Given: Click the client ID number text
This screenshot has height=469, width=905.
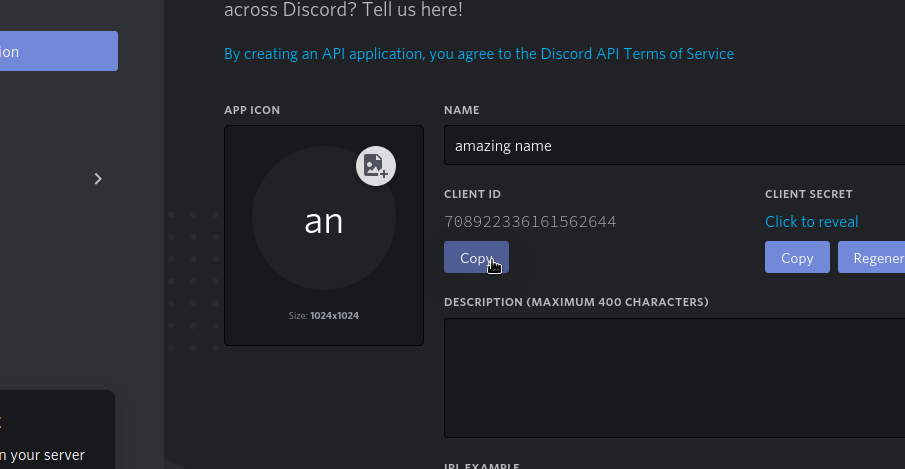Looking at the screenshot, I should pos(530,222).
